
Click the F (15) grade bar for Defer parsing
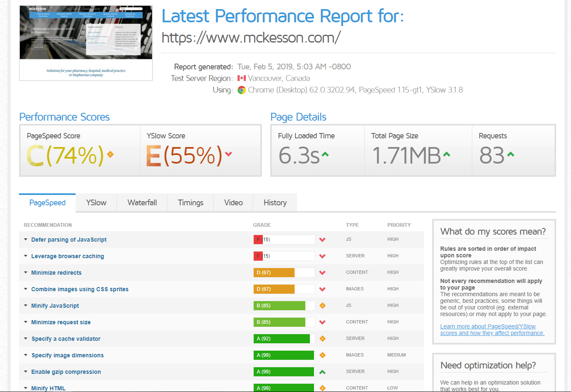(x=284, y=240)
